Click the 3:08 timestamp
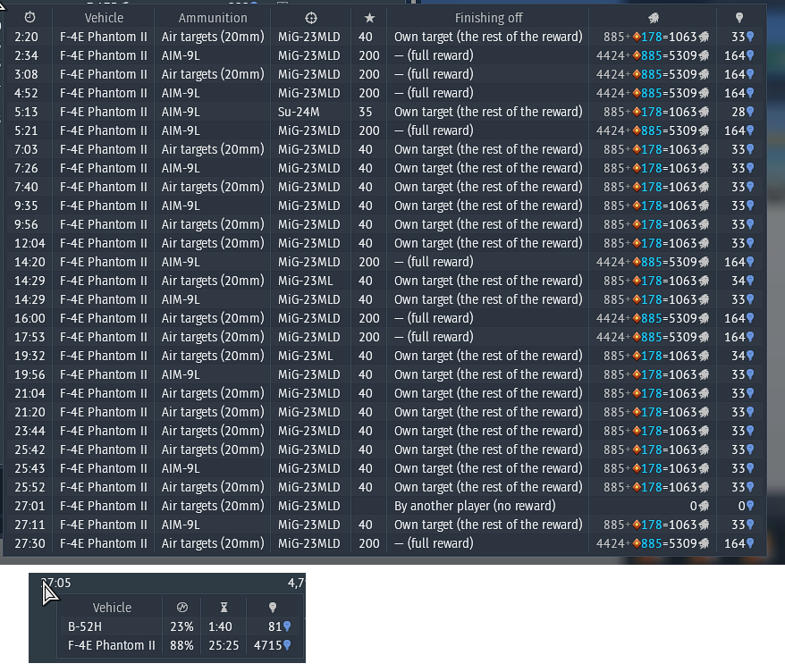Image resolution: width=785 pixels, height=672 pixels. (x=26, y=74)
